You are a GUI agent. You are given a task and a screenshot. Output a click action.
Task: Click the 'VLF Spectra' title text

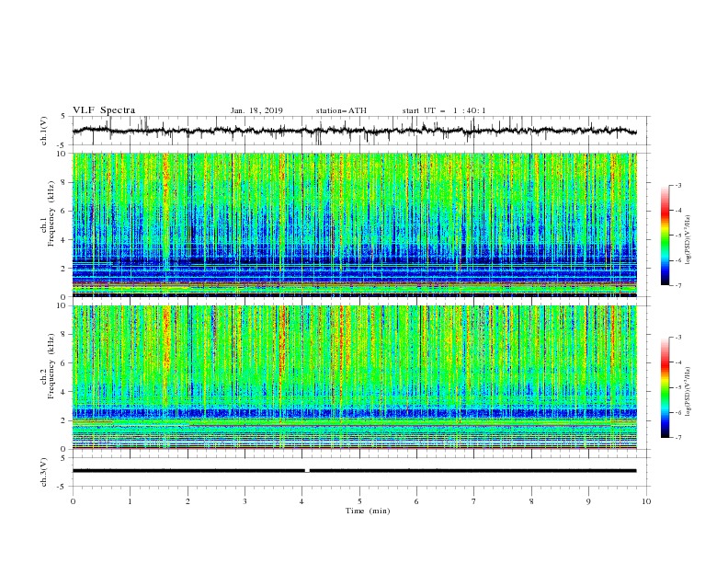click(104, 110)
